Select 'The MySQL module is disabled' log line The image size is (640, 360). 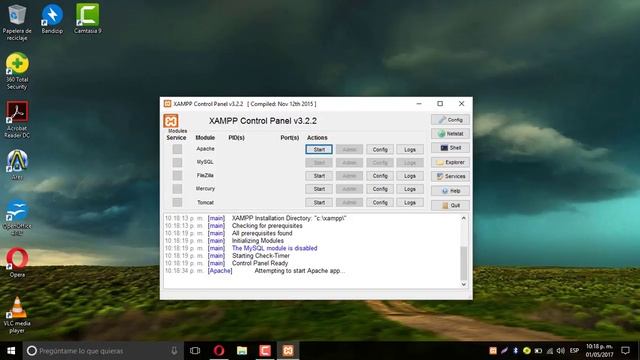274,248
